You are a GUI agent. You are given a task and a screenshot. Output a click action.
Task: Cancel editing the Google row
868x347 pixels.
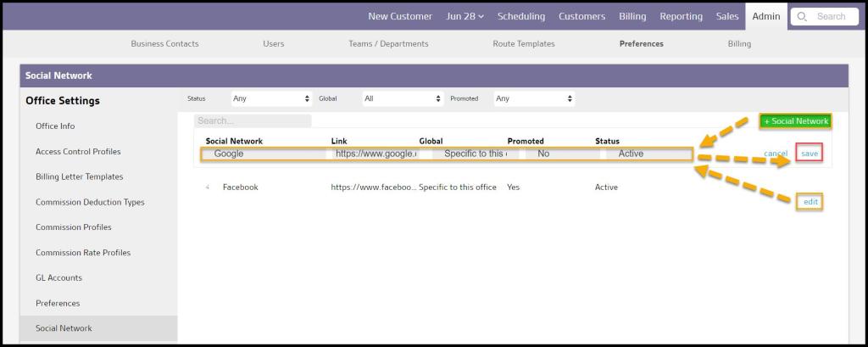tap(776, 154)
